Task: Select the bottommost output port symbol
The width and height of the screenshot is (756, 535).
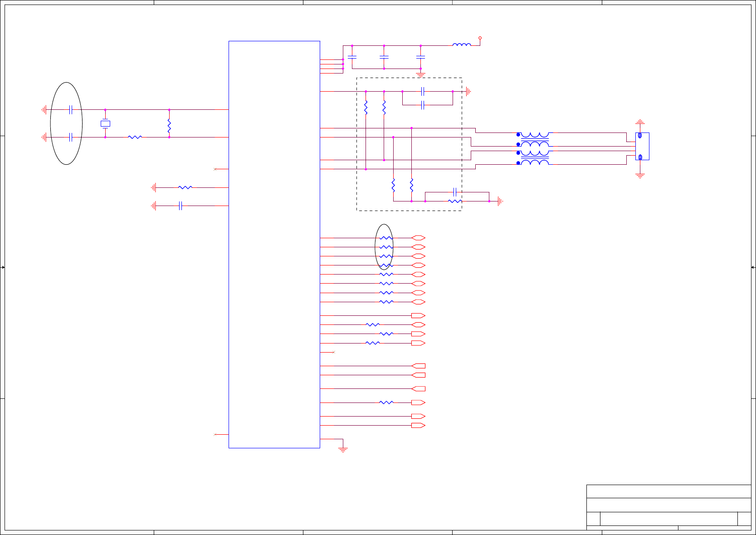Action: point(418,425)
